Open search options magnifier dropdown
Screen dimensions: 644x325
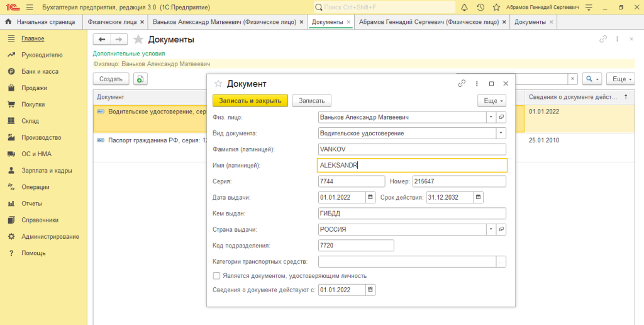tap(592, 79)
